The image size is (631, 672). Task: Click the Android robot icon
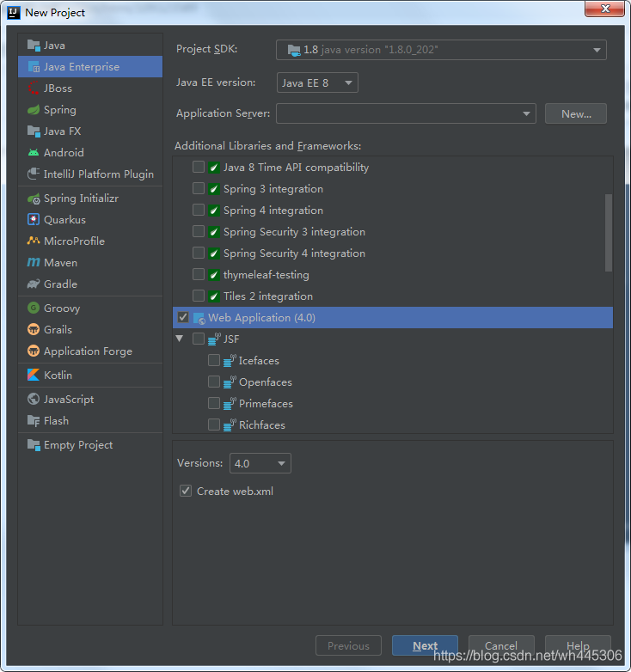click(x=34, y=153)
